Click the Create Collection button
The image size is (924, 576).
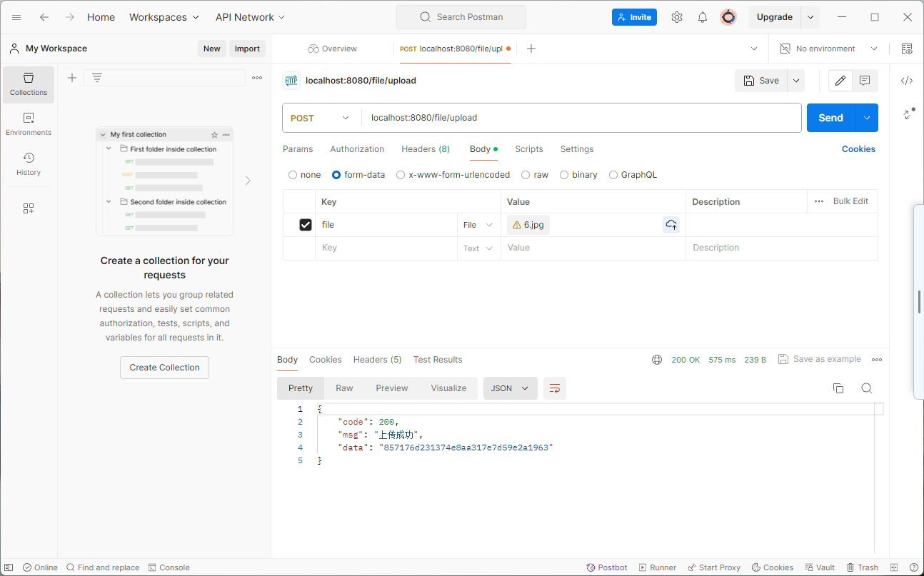[164, 368]
